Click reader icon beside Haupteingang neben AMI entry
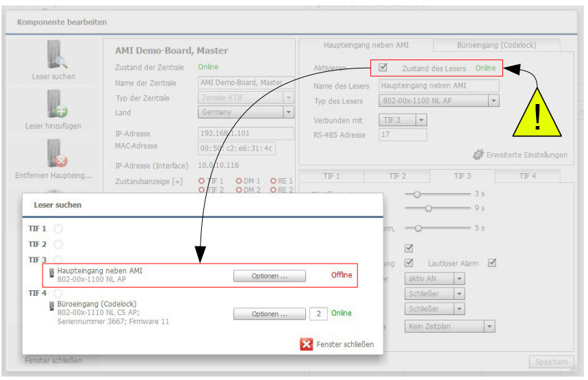Screen dimensions: 588x380 (52, 272)
